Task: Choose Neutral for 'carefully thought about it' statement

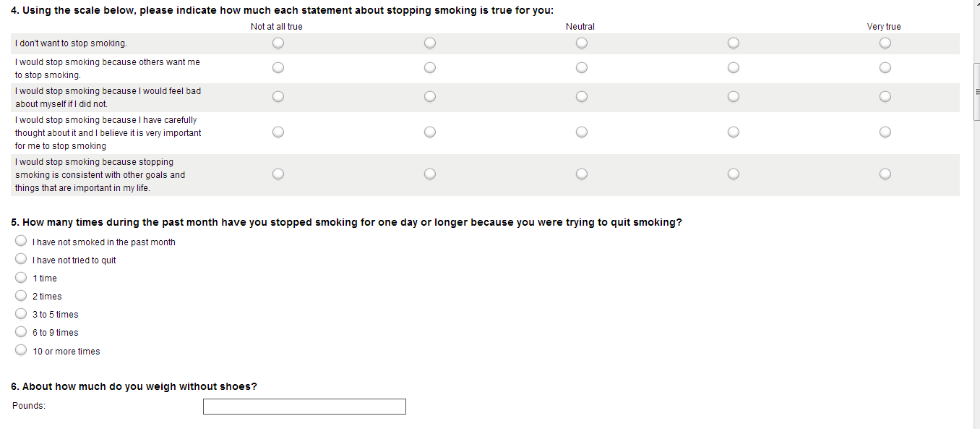Action: click(x=581, y=132)
